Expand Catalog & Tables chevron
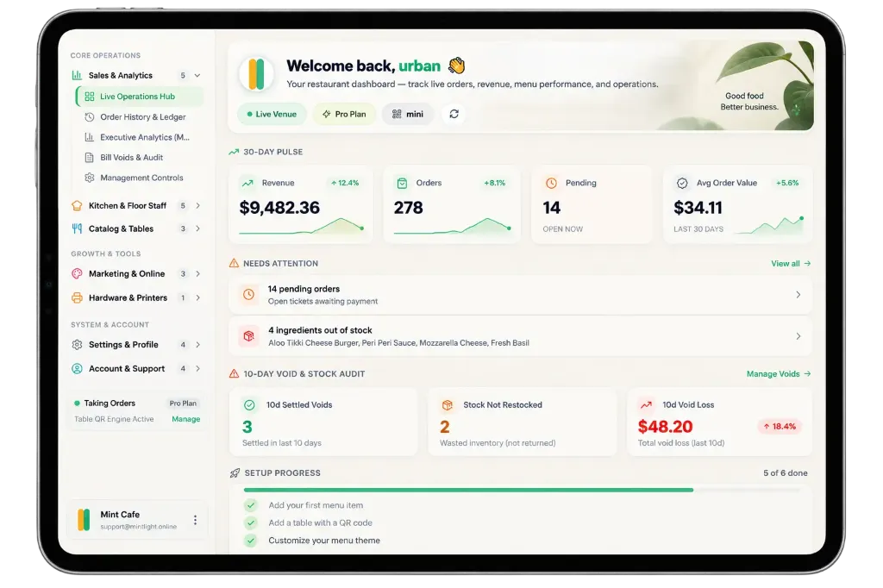Screen dimensions: 883x588 click(x=197, y=228)
